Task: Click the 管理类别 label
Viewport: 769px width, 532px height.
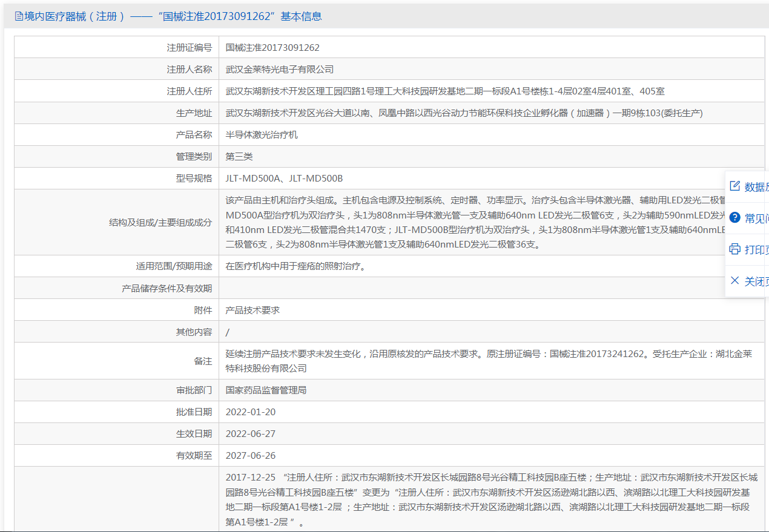Action: [194, 157]
